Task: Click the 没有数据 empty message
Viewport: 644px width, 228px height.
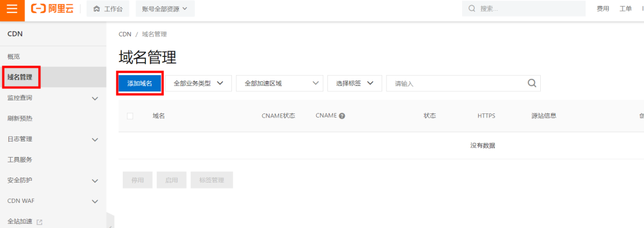Action: (x=482, y=146)
